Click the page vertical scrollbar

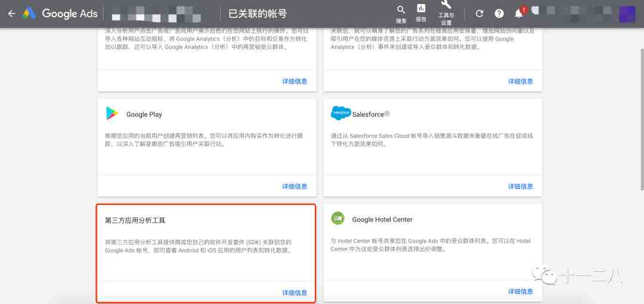(642, 119)
